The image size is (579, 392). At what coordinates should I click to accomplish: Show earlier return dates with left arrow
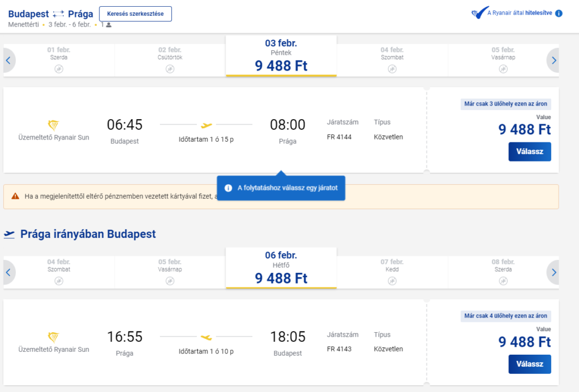click(8, 272)
